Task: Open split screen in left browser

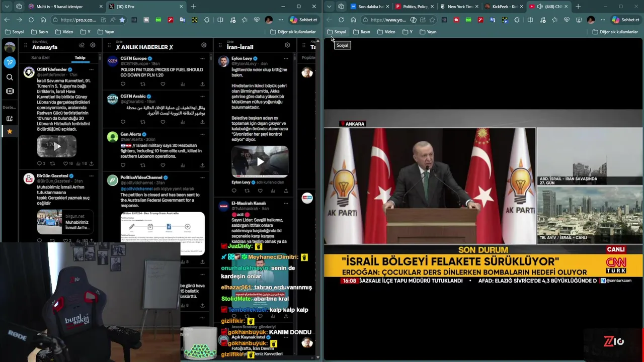Action: tap(220, 20)
